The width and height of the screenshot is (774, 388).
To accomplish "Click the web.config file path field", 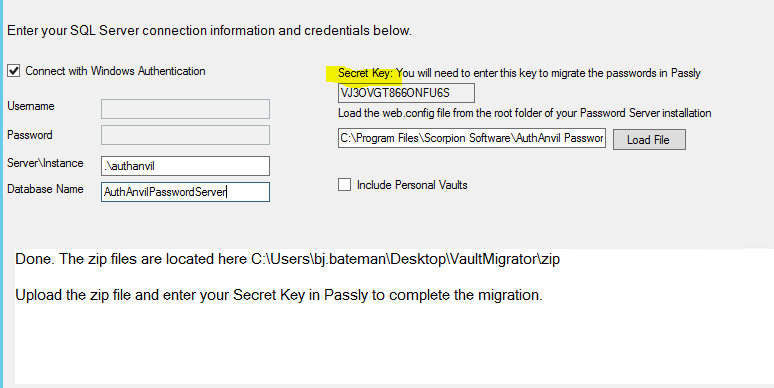I will tap(472, 138).
